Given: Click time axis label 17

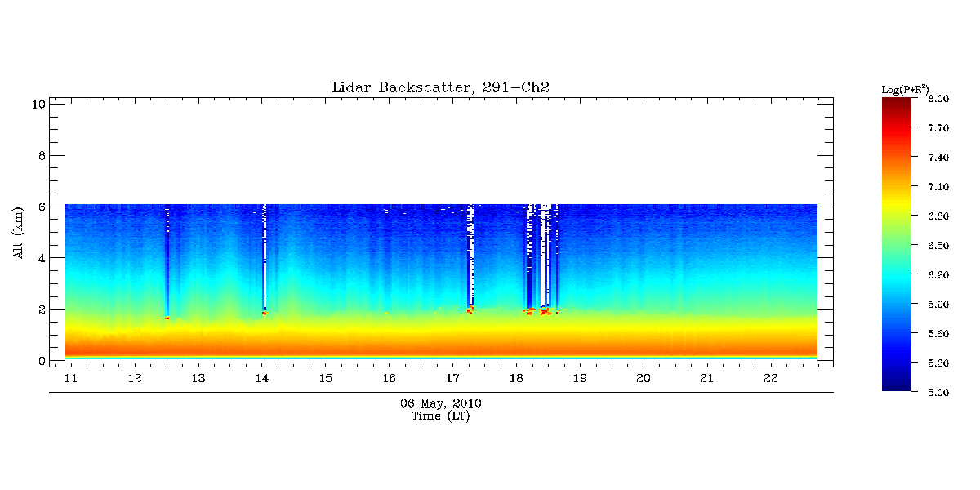Looking at the screenshot, I should (x=452, y=378).
